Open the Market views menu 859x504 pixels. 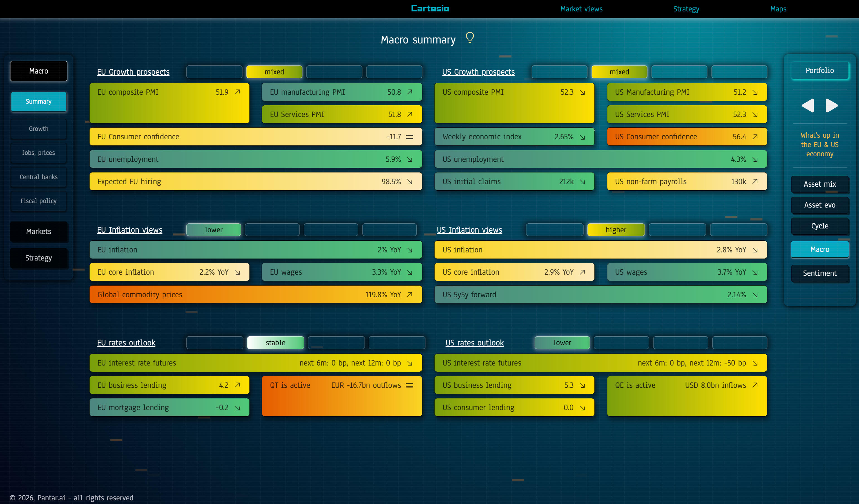click(581, 9)
